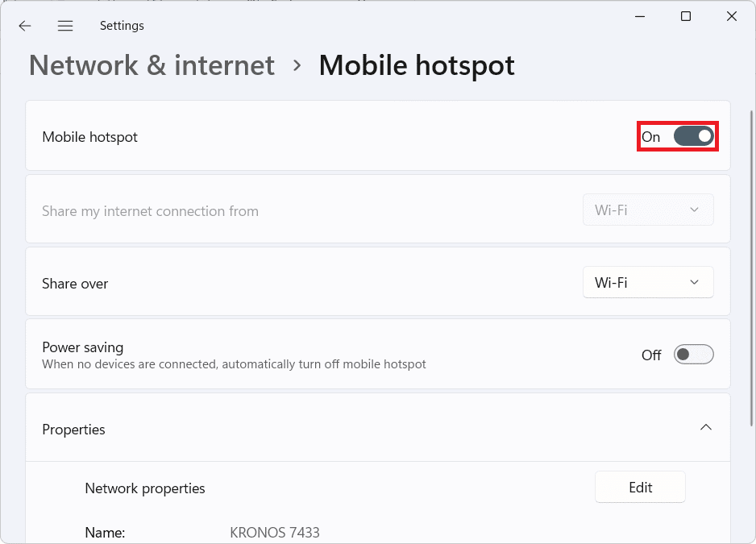The image size is (756, 544).
Task: Open the hamburger navigation menu
Action: 65,25
